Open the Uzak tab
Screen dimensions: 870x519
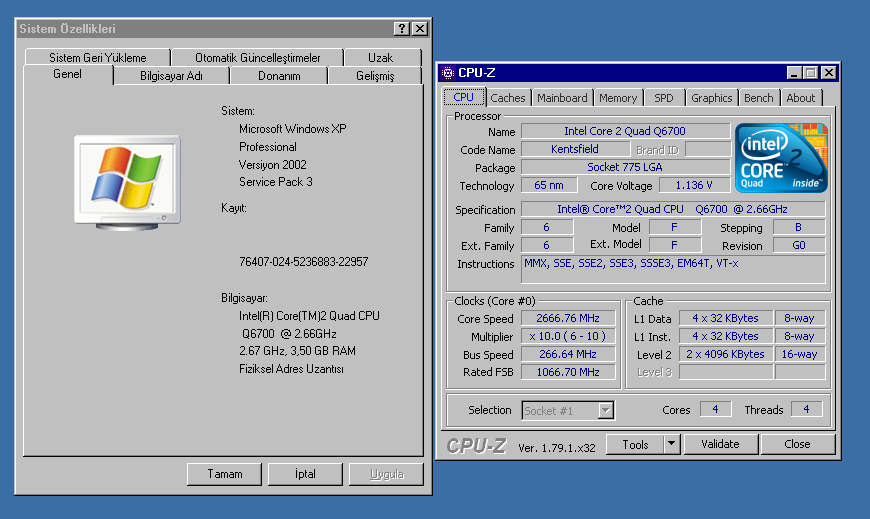(381, 58)
